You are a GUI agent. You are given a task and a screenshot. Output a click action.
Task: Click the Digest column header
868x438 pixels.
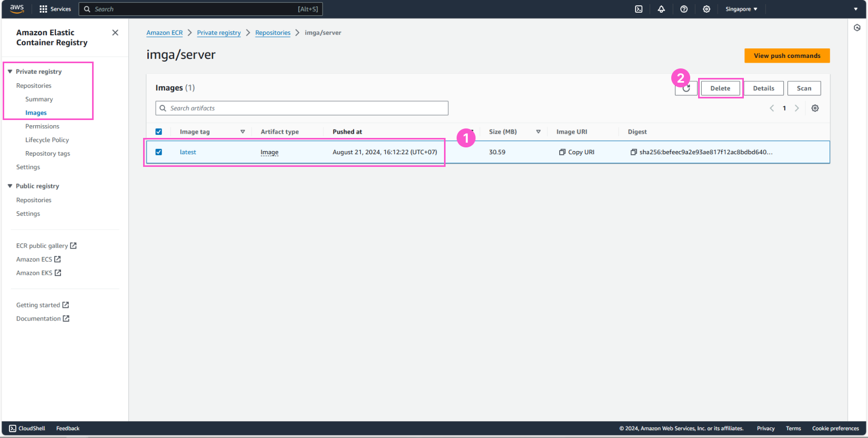(637, 132)
